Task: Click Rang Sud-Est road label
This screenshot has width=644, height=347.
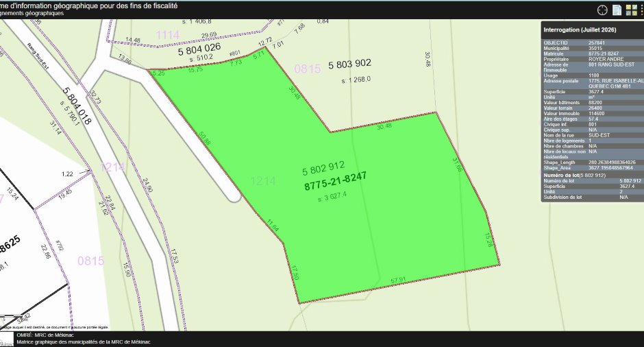Action: click(38, 56)
